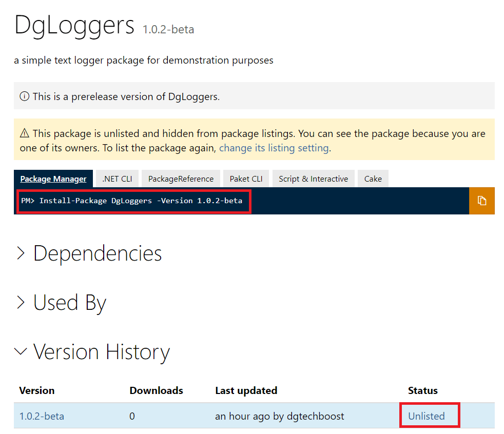Click the Downloads column header
This screenshot has height=434, width=504.
click(x=156, y=390)
